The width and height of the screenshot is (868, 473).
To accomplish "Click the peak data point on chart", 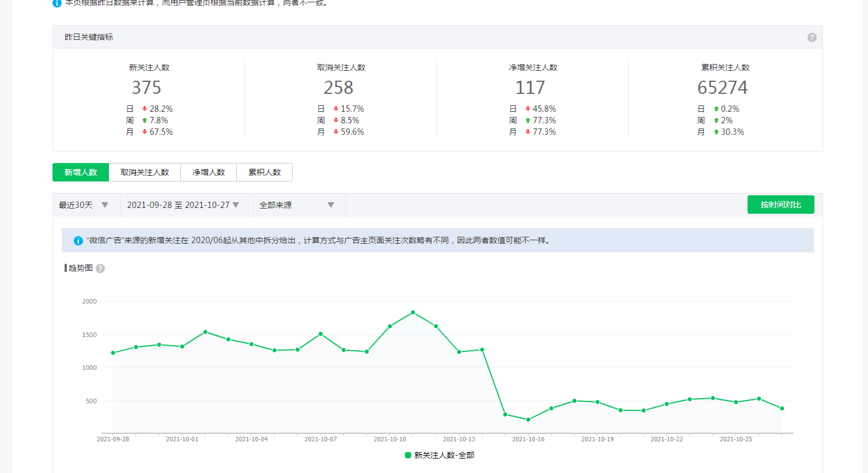I will tap(413, 312).
